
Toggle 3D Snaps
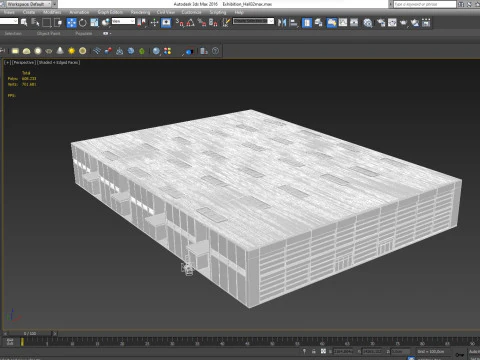pyautogui.click(x=180, y=23)
